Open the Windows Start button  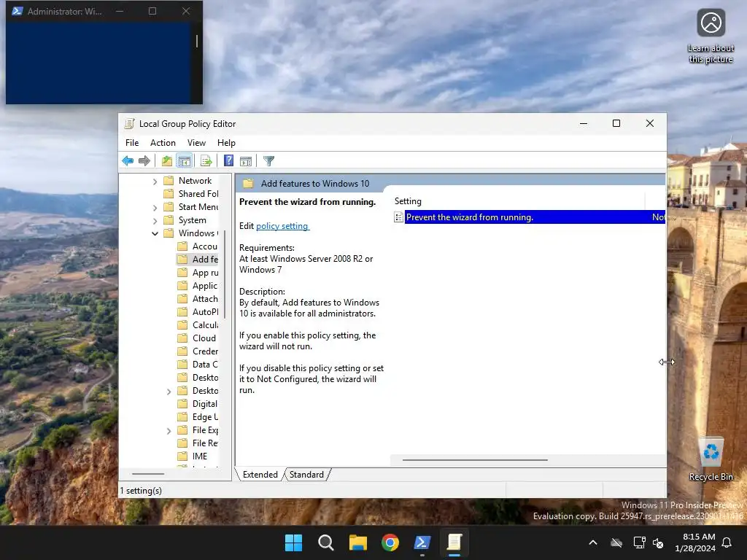(293, 542)
